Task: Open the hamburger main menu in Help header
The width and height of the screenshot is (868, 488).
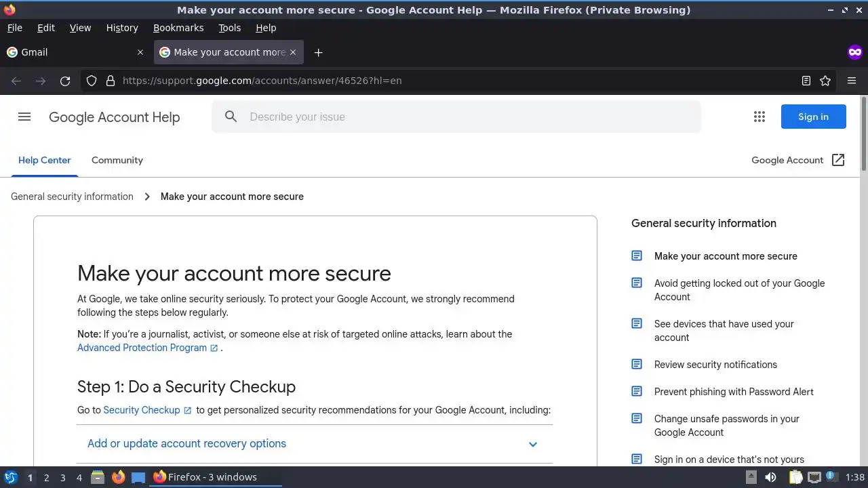Action: coord(24,117)
